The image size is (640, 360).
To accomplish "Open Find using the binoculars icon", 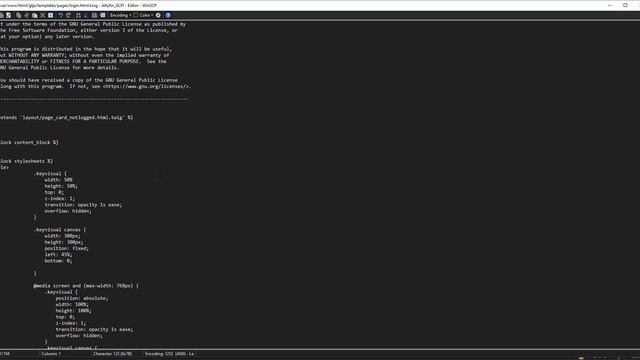I will point(78,15).
